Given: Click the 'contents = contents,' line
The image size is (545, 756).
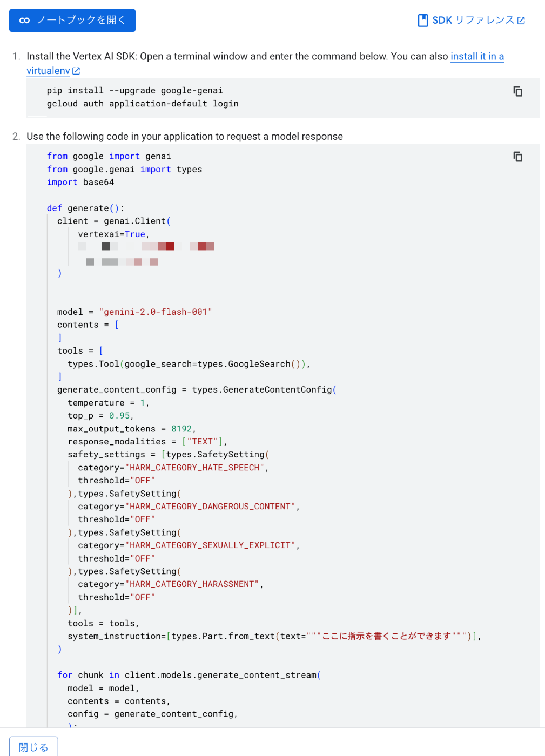Looking at the screenshot, I should coord(119,701).
